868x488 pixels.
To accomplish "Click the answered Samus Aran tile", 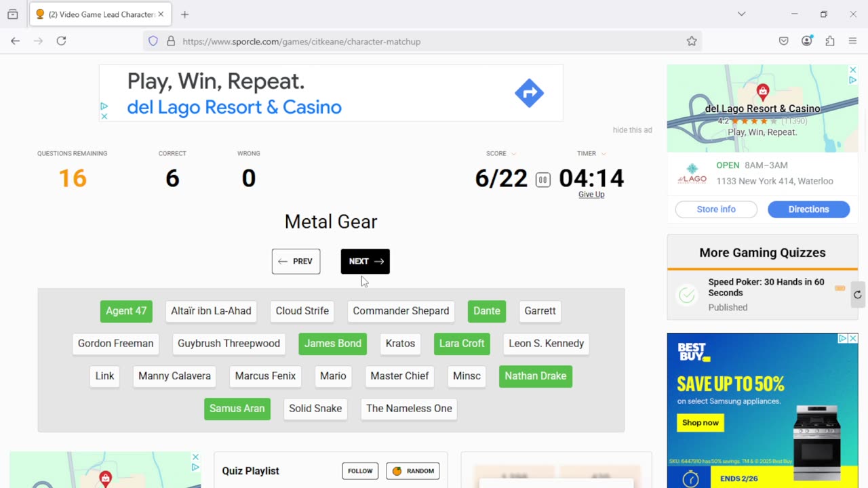I will click(237, 409).
